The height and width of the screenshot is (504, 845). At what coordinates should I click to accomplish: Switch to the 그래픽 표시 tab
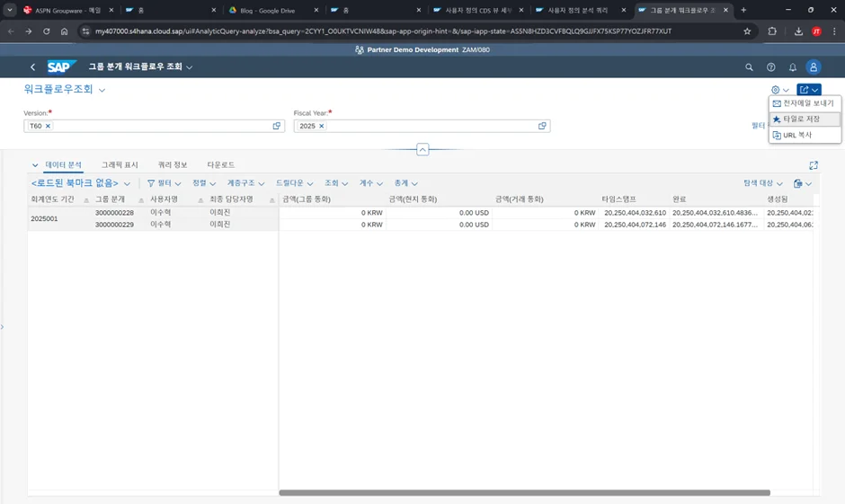coord(120,165)
